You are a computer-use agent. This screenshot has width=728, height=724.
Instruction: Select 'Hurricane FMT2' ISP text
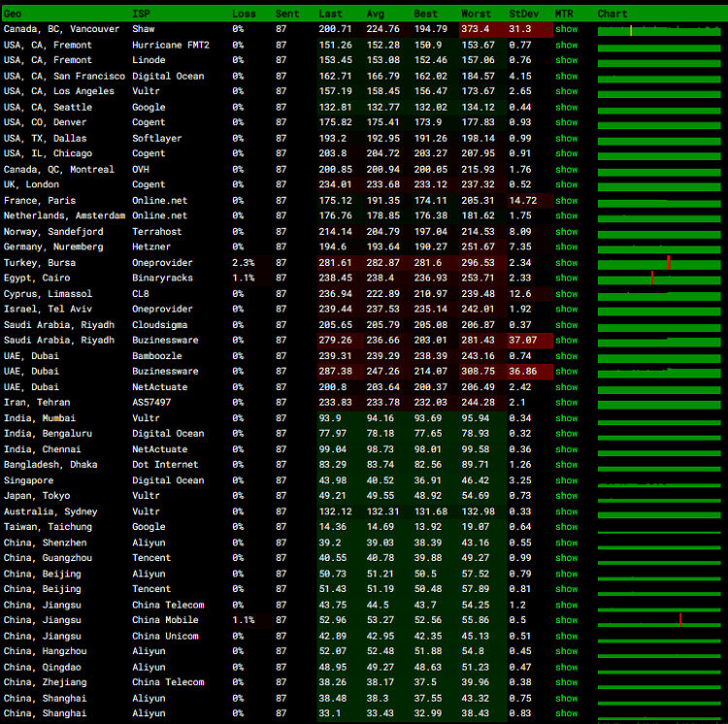pyautogui.click(x=171, y=45)
